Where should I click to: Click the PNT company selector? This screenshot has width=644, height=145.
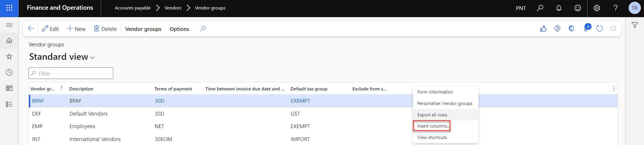pos(521,8)
